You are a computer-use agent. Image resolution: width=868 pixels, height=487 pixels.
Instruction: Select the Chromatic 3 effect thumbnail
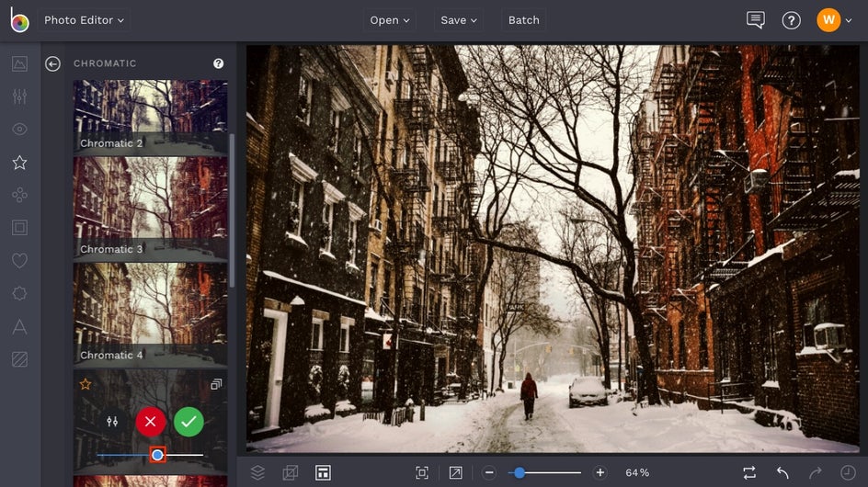[151, 209]
